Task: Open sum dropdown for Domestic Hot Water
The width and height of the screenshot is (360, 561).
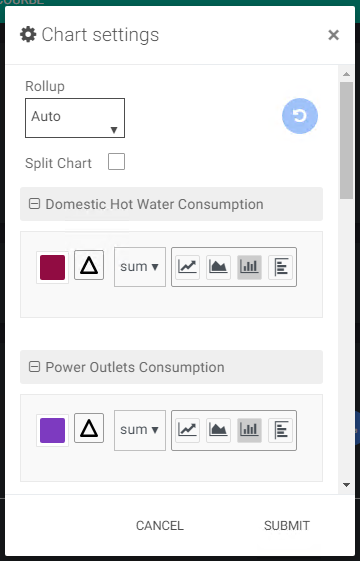Action: (140, 267)
